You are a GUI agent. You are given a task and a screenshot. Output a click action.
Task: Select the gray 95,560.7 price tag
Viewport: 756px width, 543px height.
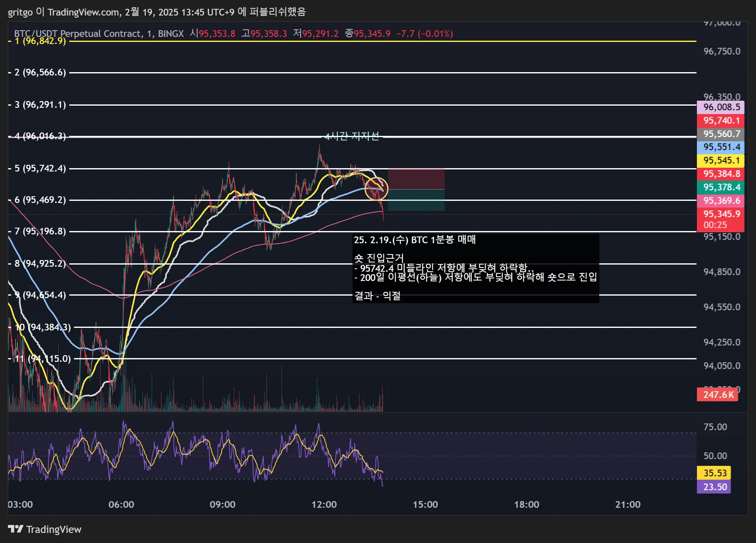720,134
